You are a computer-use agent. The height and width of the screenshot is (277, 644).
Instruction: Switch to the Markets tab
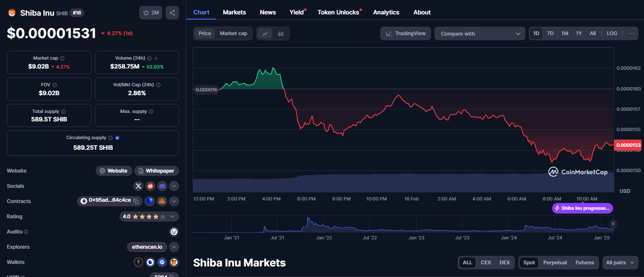coord(235,12)
